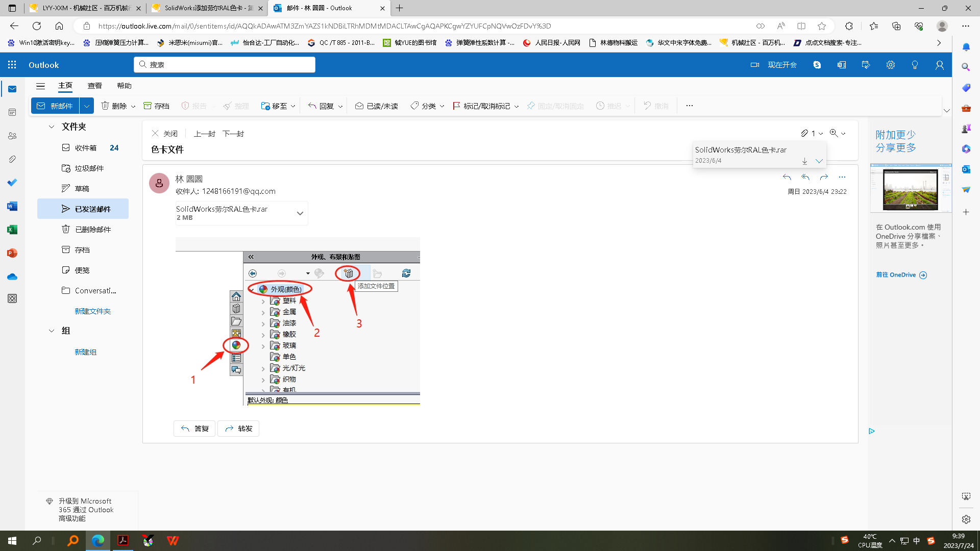The width and height of the screenshot is (980, 551).
Task: Open the My Day calendar-check icon
Action: point(866,65)
